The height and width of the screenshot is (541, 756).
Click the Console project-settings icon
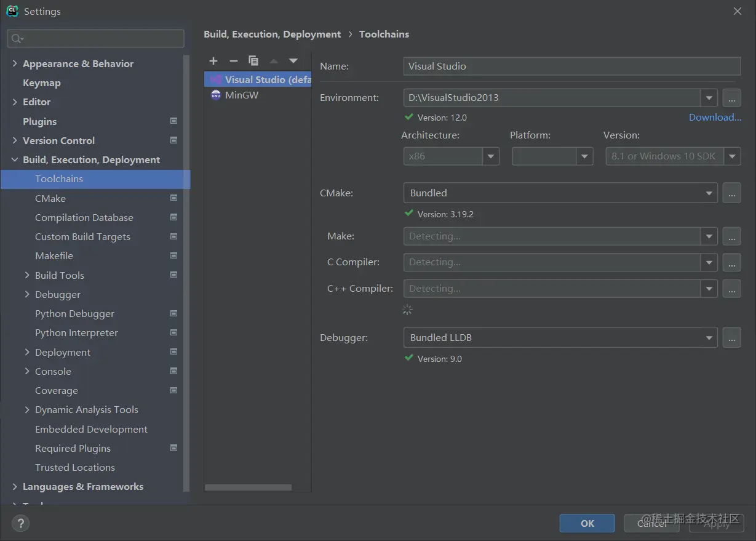pyautogui.click(x=173, y=371)
